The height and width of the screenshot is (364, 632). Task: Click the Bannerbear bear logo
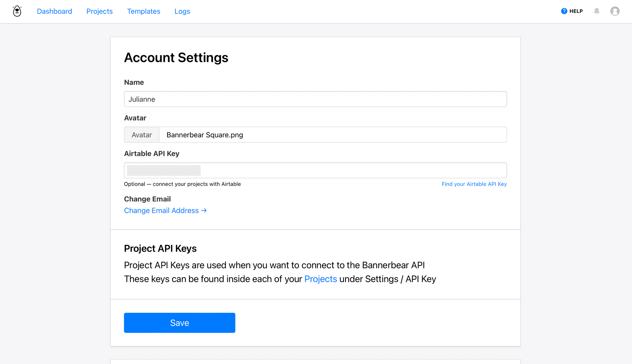17,11
